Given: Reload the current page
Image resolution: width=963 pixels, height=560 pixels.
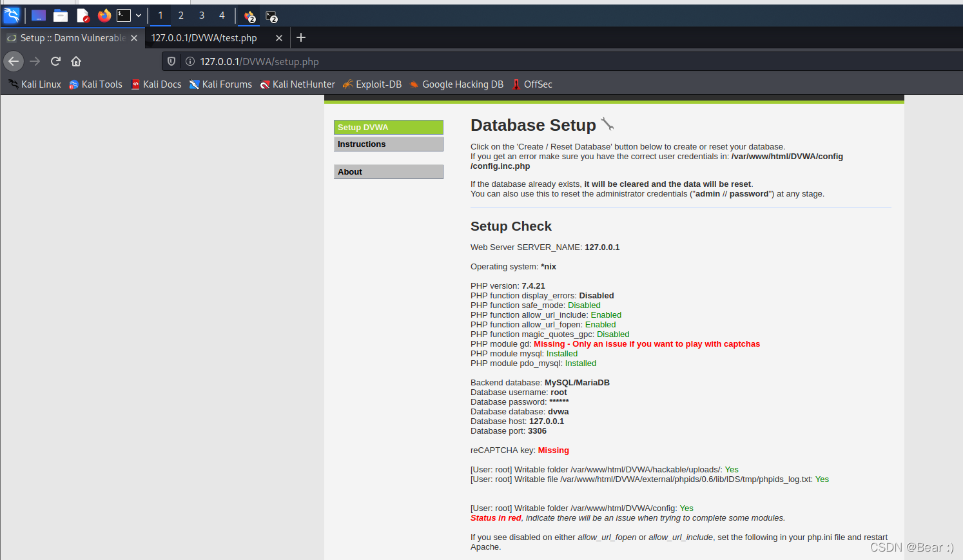Looking at the screenshot, I should click(55, 61).
